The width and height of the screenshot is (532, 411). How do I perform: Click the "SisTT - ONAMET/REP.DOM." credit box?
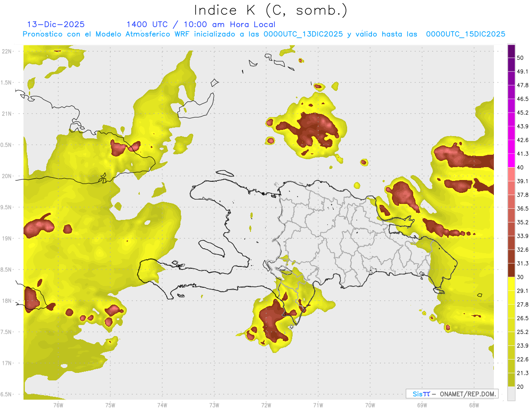(452, 394)
